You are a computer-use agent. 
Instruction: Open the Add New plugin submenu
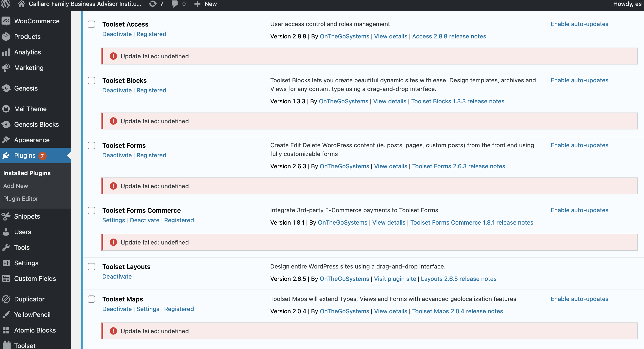[16, 186]
